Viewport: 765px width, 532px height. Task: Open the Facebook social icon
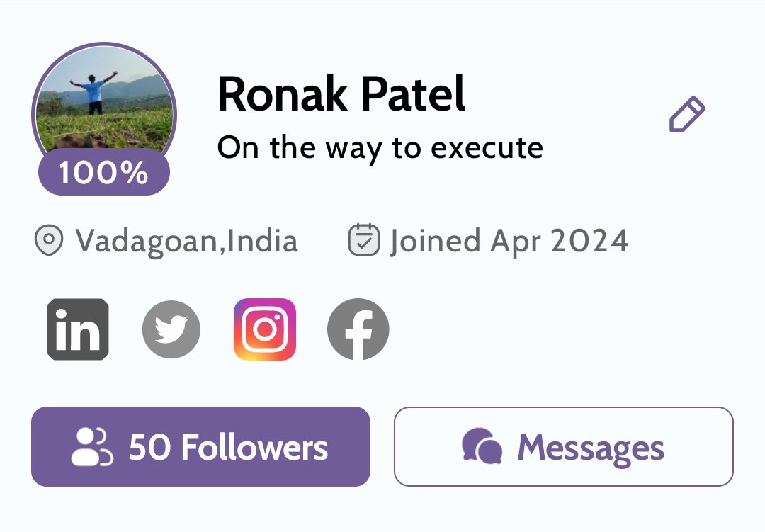[x=358, y=329]
